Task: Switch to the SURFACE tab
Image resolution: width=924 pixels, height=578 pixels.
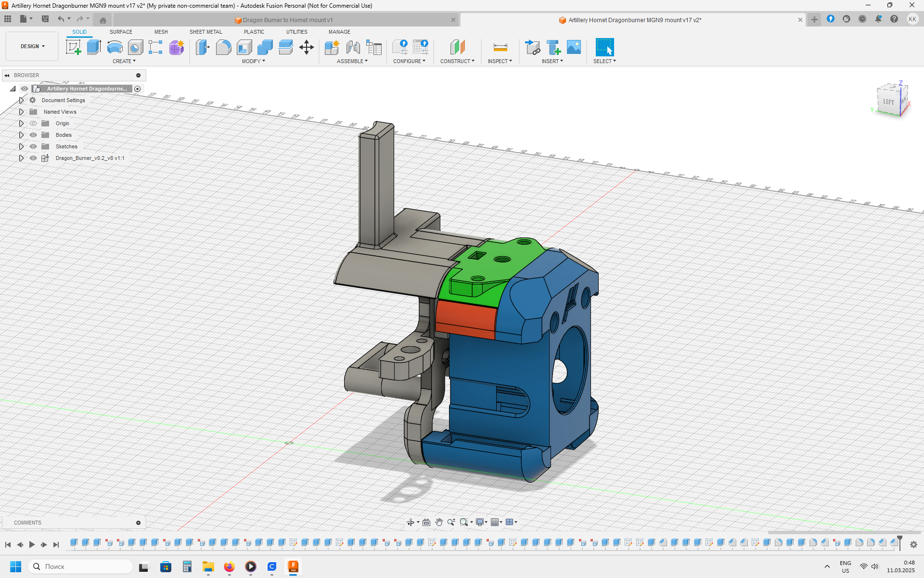Action: [121, 32]
